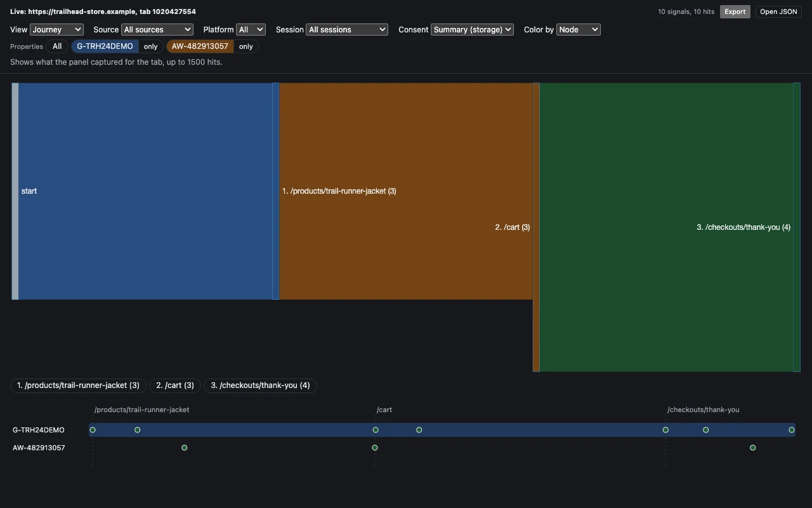Click the 'Shows what the panel captured' description
This screenshot has width=812, height=508.
pyautogui.click(x=116, y=62)
